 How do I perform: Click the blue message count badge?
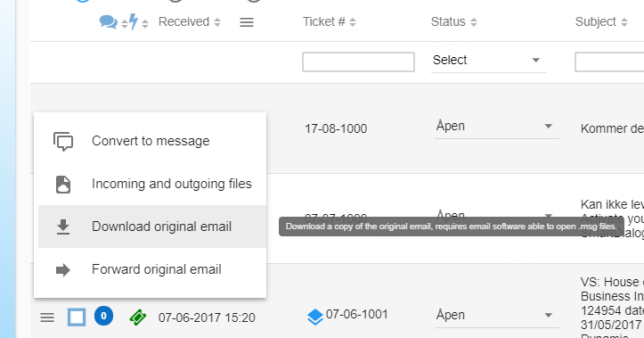pyautogui.click(x=103, y=316)
